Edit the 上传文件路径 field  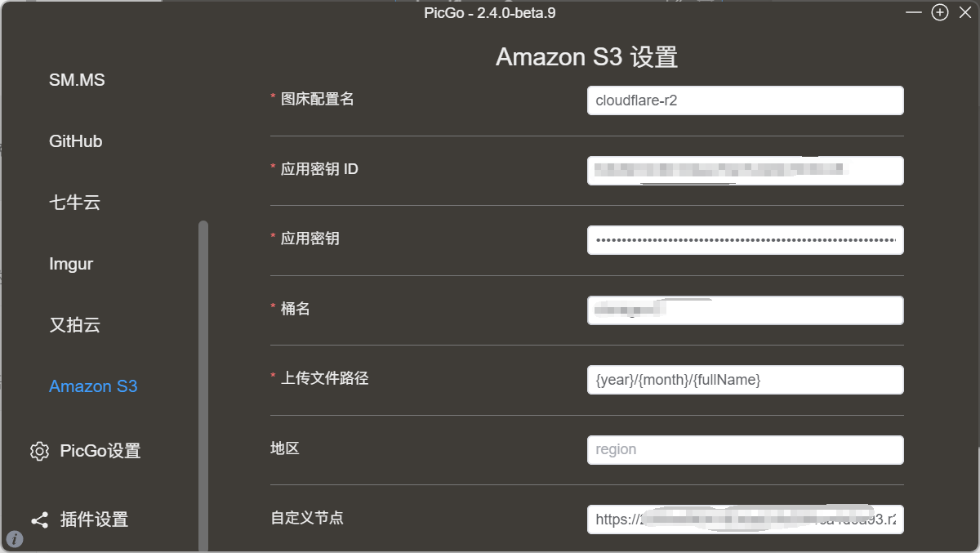[x=745, y=380]
